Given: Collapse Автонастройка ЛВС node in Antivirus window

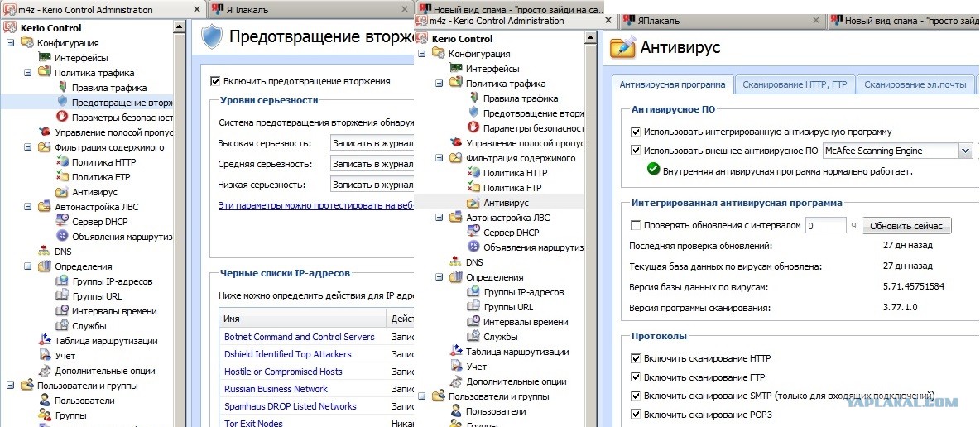Looking at the screenshot, I should [x=439, y=218].
